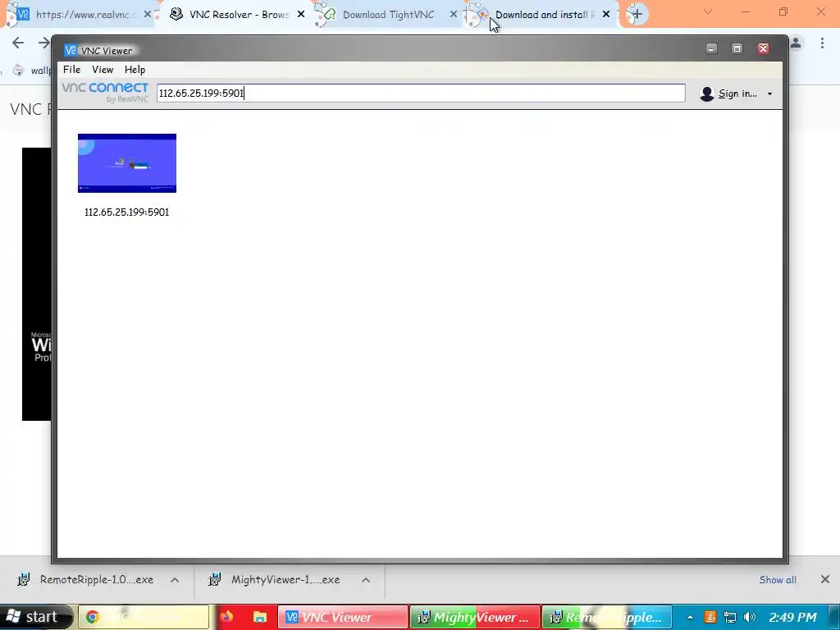Screen dimensions: 840x630
Task: Click the Sign in button
Action: 737,94
